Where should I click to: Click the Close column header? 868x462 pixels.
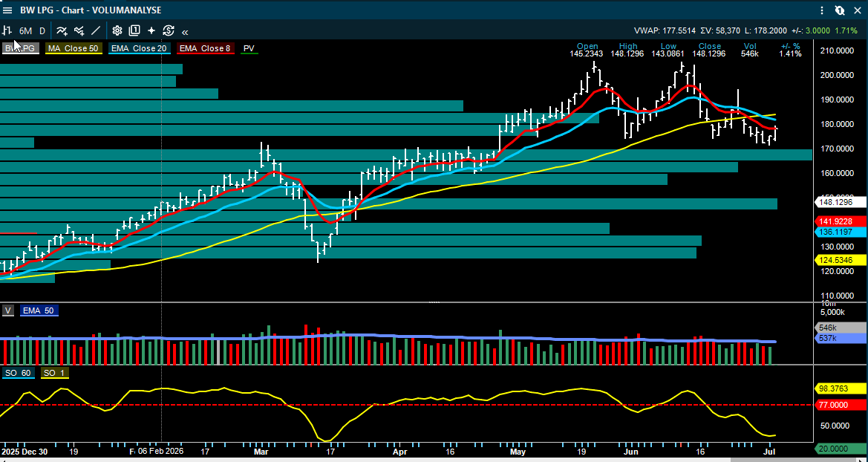pos(710,47)
